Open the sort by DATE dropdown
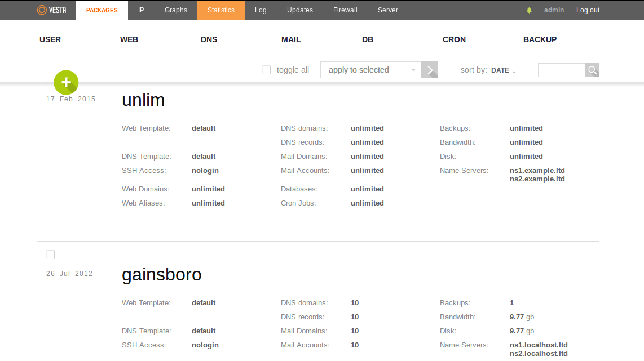The image size is (644, 361). click(500, 70)
